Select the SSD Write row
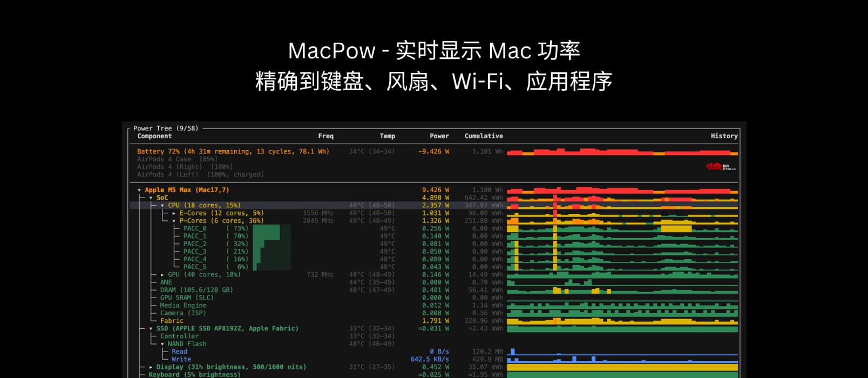 [181, 359]
